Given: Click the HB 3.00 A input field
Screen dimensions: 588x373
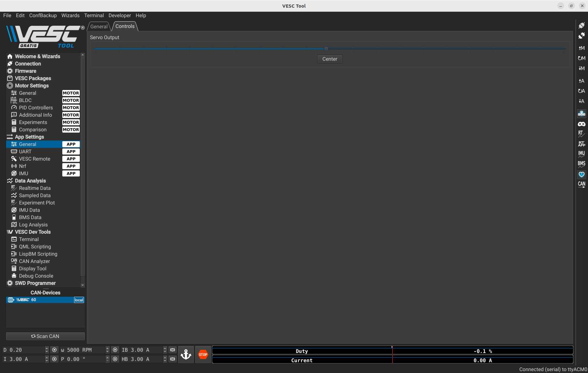Looking at the screenshot, I should click(x=141, y=359).
